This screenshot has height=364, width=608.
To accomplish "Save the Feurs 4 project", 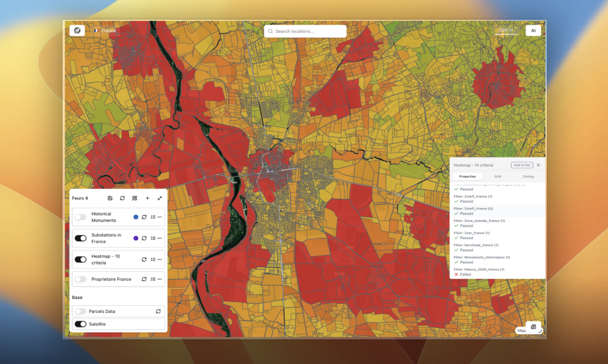I will tap(110, 198).
